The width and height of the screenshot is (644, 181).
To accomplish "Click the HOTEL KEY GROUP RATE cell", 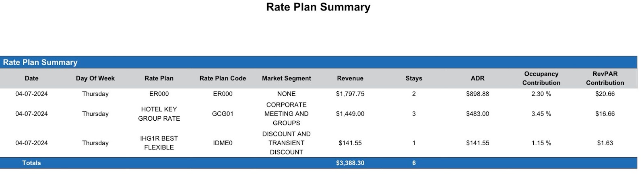I will [x=159, y=114].
